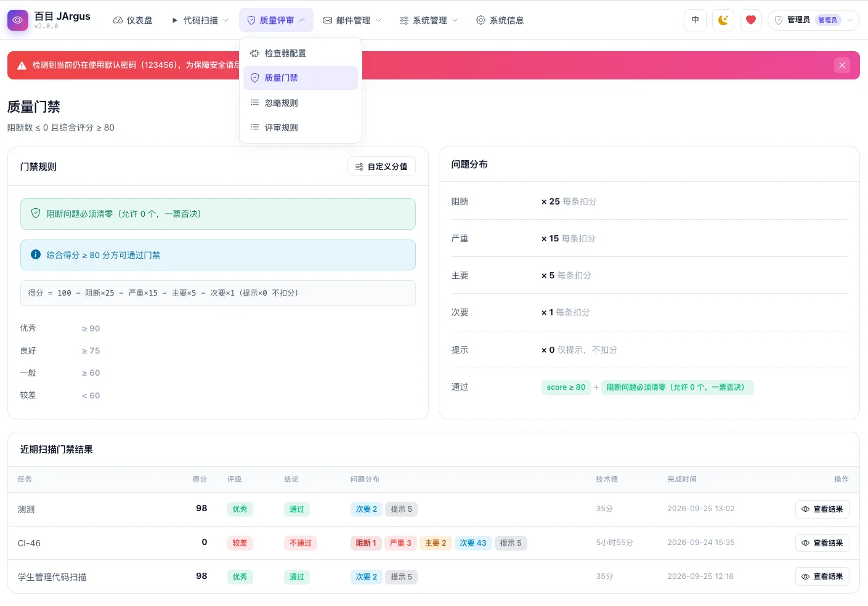Click the 任务 column header
Image resolution: width=868 pixels, height=606 pixels.
(25, 479)
